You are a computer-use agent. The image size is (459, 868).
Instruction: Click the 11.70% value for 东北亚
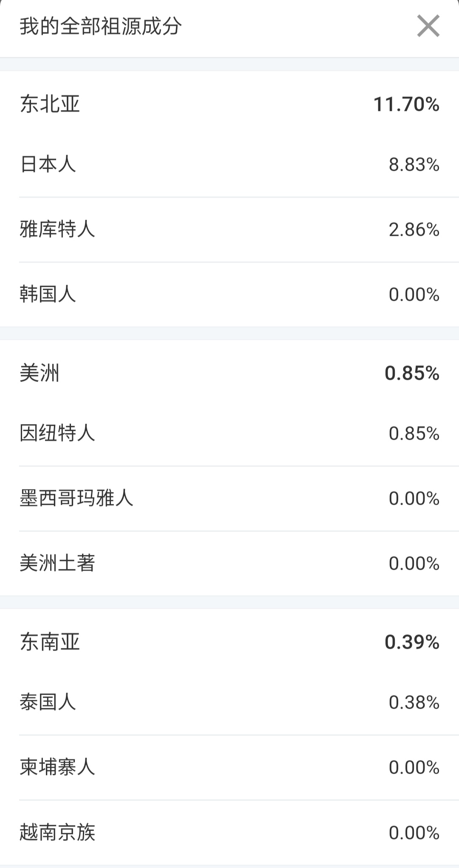(406, 104)
